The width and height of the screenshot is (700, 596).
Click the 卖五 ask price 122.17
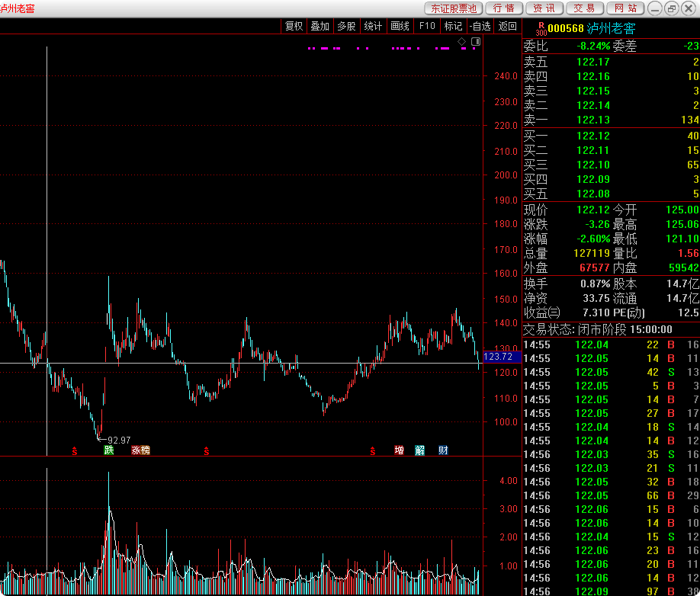(x=592, y=62)
